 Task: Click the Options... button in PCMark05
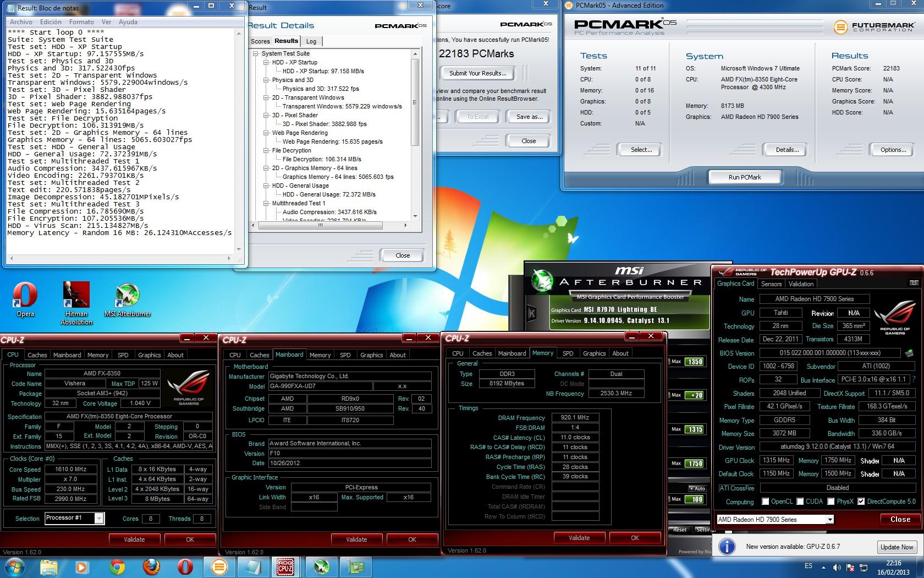(893, 150)
